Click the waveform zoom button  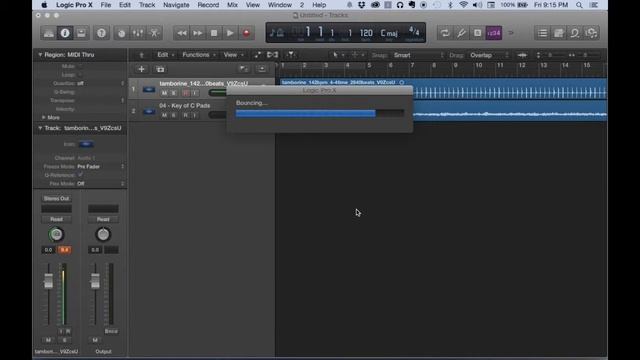(522, 55)
